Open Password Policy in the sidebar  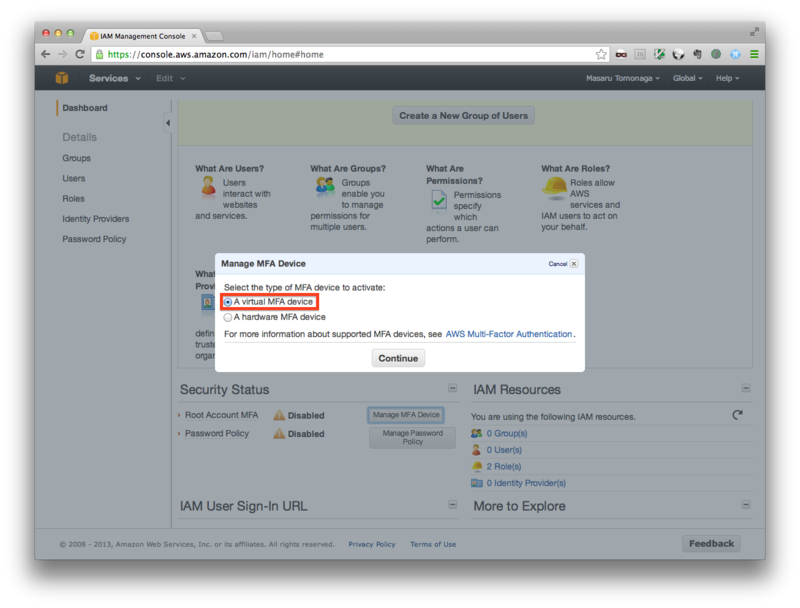pyautogui.click(x=94, y=239)
